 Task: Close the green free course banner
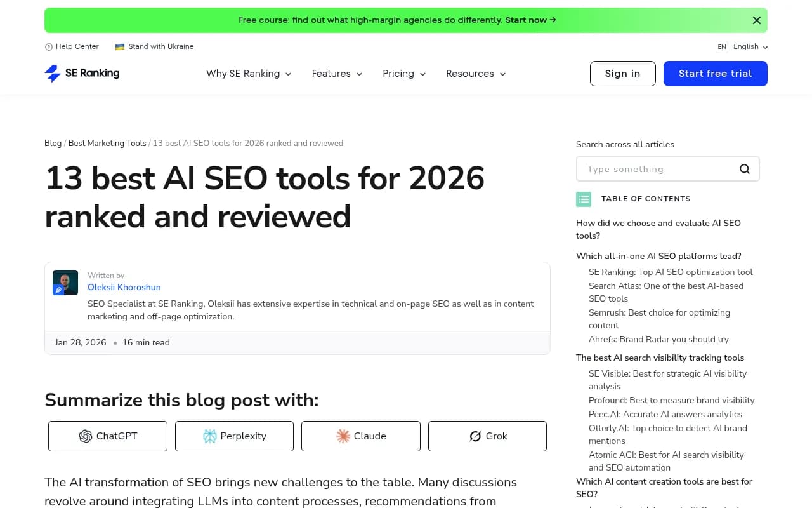click(x=756, y=20)
